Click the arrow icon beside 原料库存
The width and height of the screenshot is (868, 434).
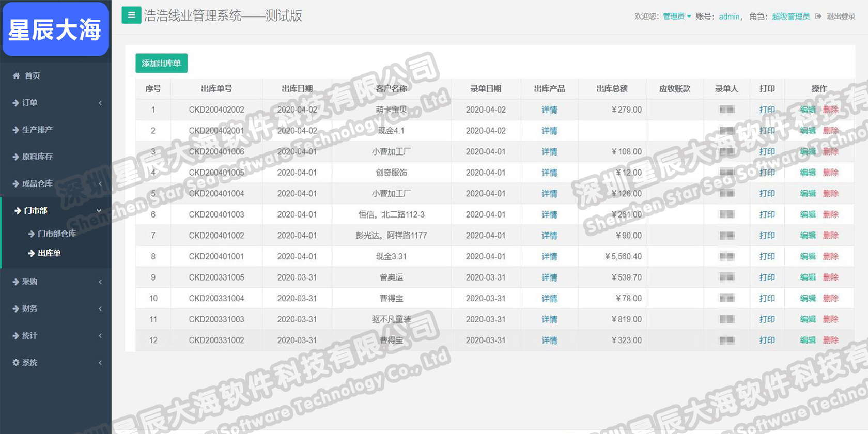pyautogui.click(x=16, y=157)
